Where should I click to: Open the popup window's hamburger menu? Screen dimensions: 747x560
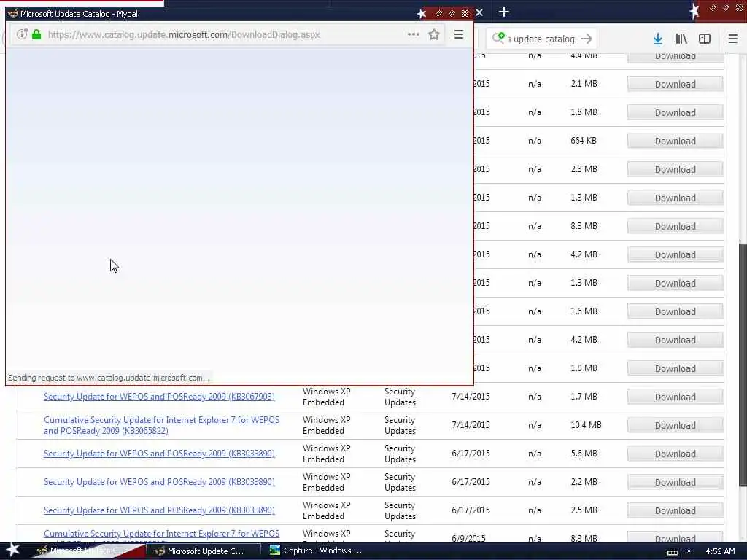click(x=459, y=35)
